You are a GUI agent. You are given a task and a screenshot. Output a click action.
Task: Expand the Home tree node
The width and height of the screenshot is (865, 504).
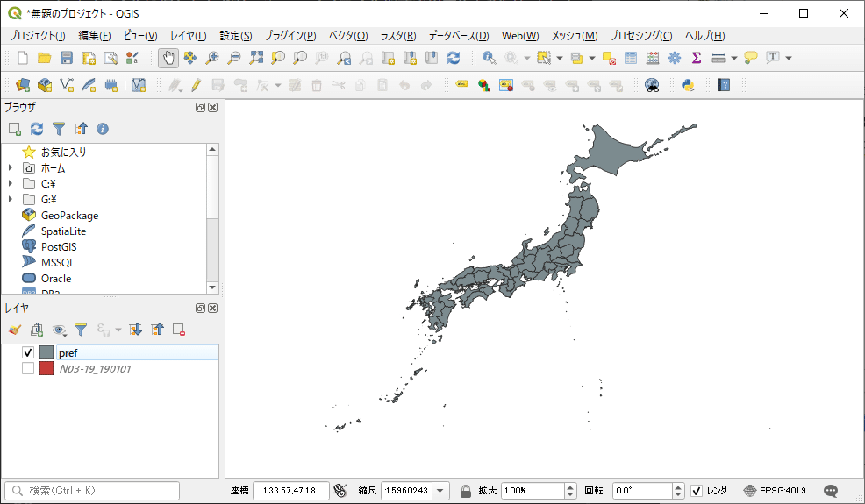[10, 167]
